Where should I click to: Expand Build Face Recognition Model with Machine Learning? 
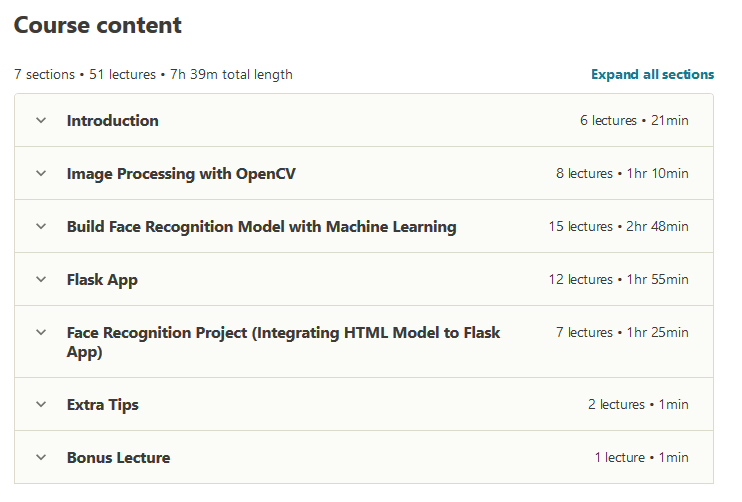pyautogui.click(x=261, y=227)
